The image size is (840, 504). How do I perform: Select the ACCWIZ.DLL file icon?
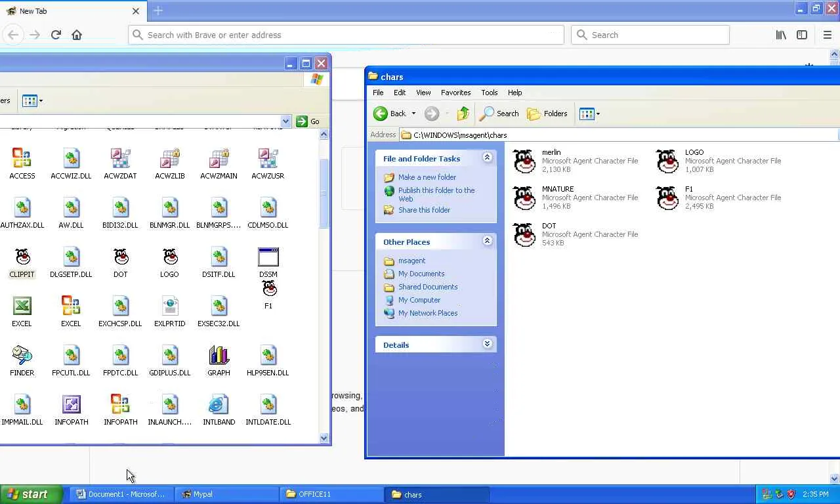click(x=71, y=158)
